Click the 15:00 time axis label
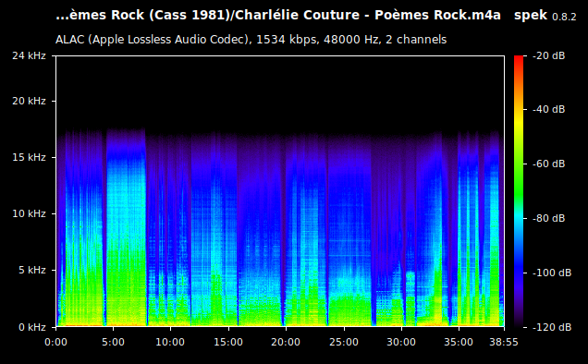Image resolution: width=588 pixels, height=364 pixels. 228,342
